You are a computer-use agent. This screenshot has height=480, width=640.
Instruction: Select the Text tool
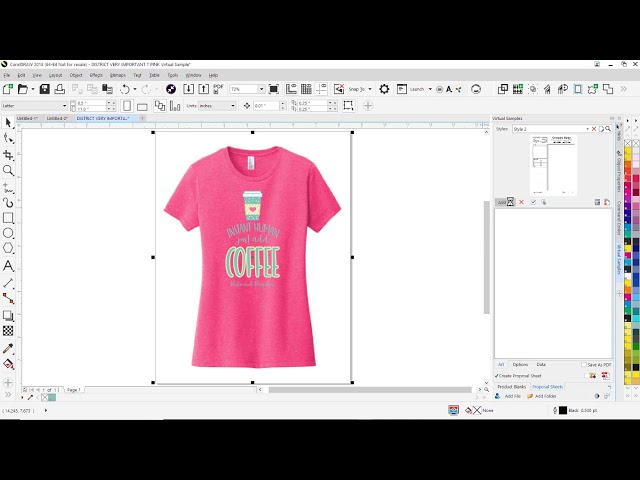(8, 266)
